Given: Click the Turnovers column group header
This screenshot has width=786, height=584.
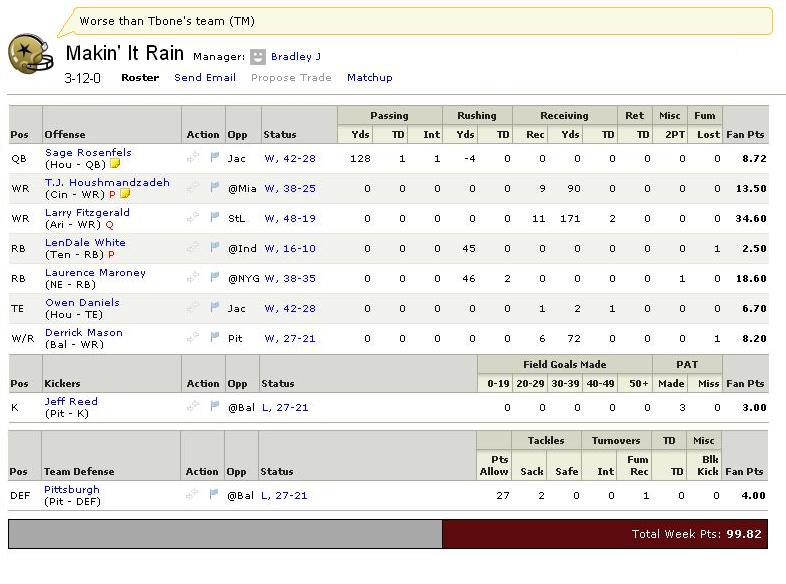Looking at the screenshot, I should click(616, 441).
